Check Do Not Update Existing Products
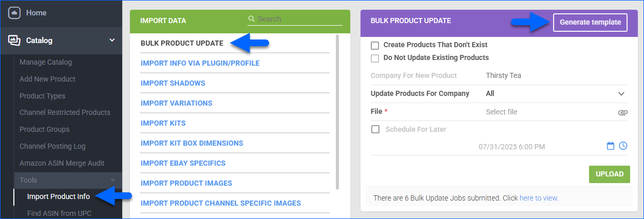The width and height of the screenshot is (644, 219). click(x=375, y=58)
